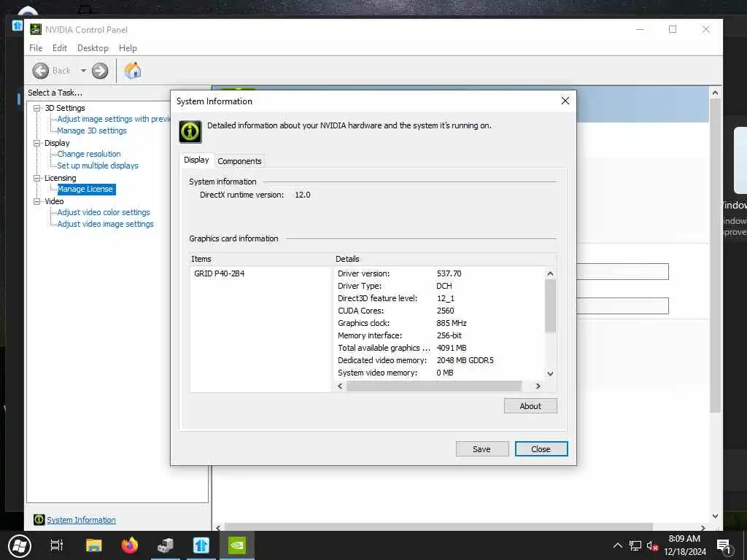This screenshot has width=747, height=560.
Task: Collapse the Licensing tree node
Action: [36, 178]
